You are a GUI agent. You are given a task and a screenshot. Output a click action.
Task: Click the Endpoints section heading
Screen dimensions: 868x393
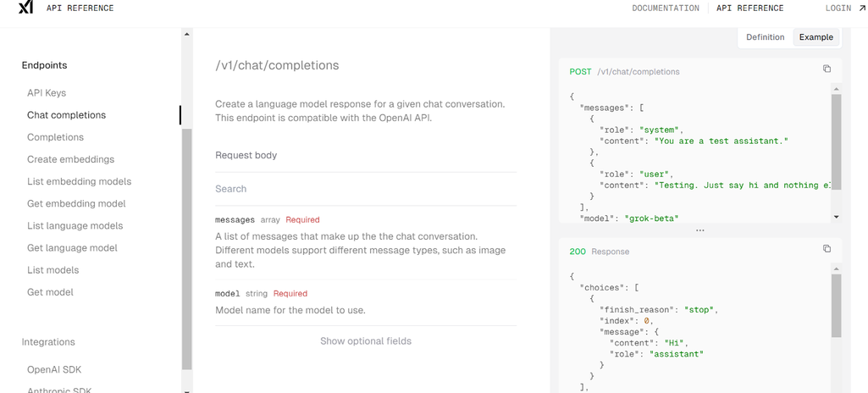click(44, 65)
